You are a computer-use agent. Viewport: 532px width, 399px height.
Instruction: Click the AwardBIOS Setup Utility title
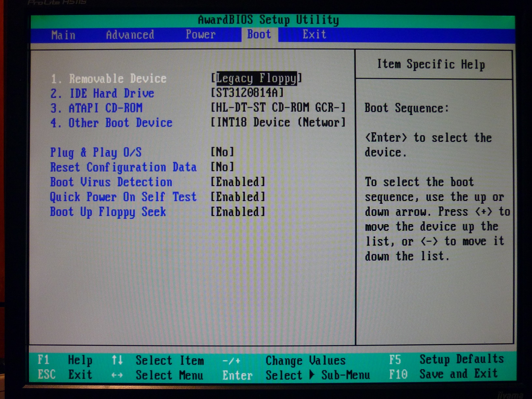(x=268, y=20)
